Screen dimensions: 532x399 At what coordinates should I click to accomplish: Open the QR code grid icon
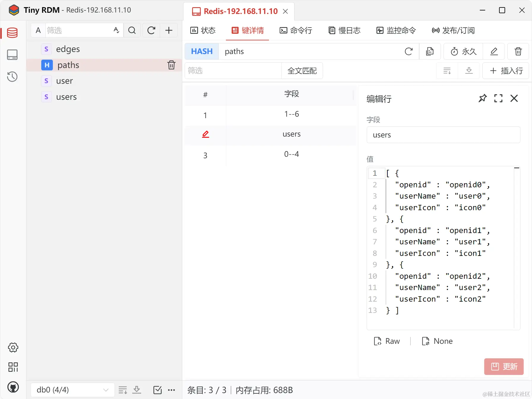[13, 367]
